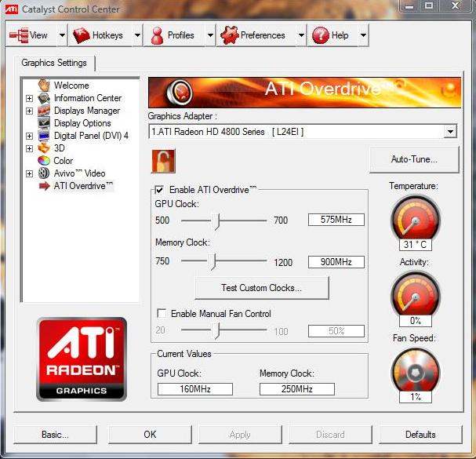Click the ATI logo in title bar

[x=12, y=9]
